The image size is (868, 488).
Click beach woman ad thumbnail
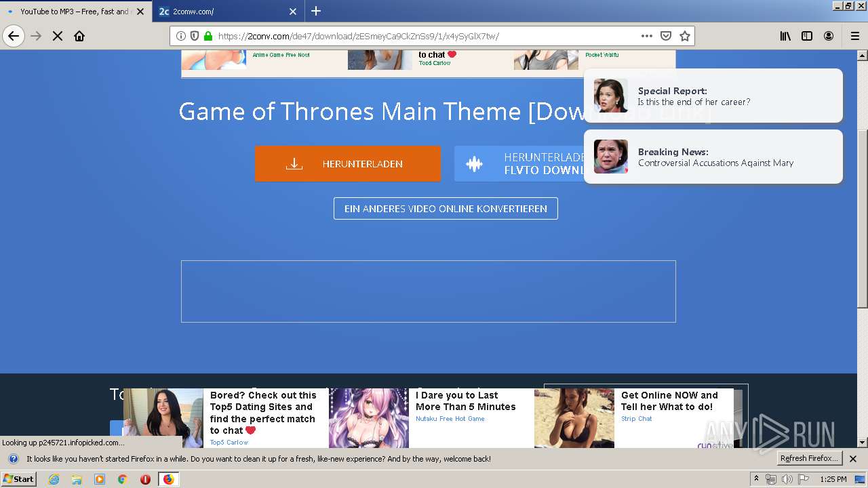[x=574, y=418]
